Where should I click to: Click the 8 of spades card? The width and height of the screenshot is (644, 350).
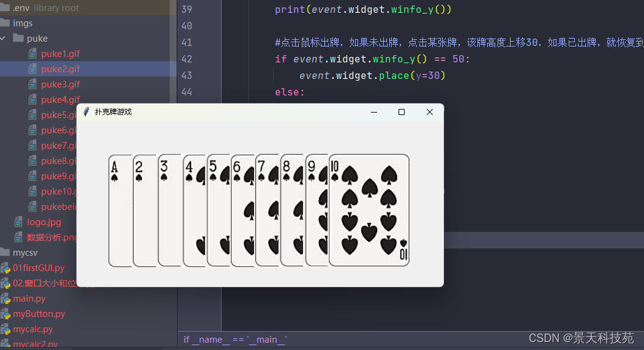coord(292,210)
